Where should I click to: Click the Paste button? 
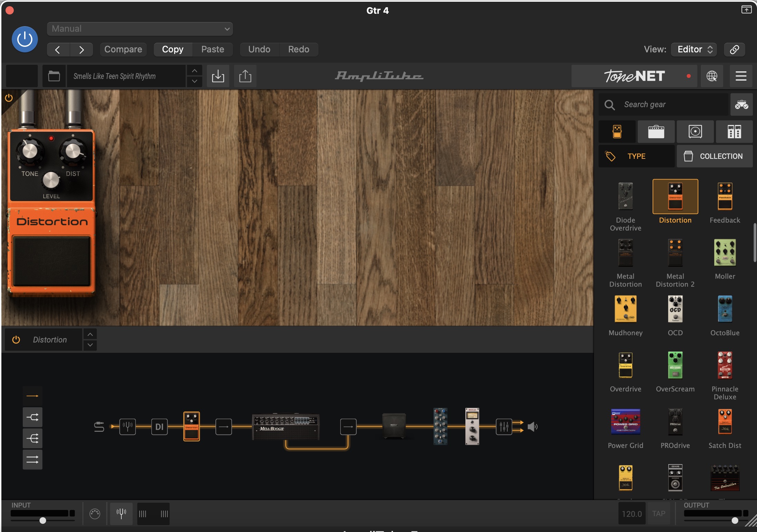(213, 50)
